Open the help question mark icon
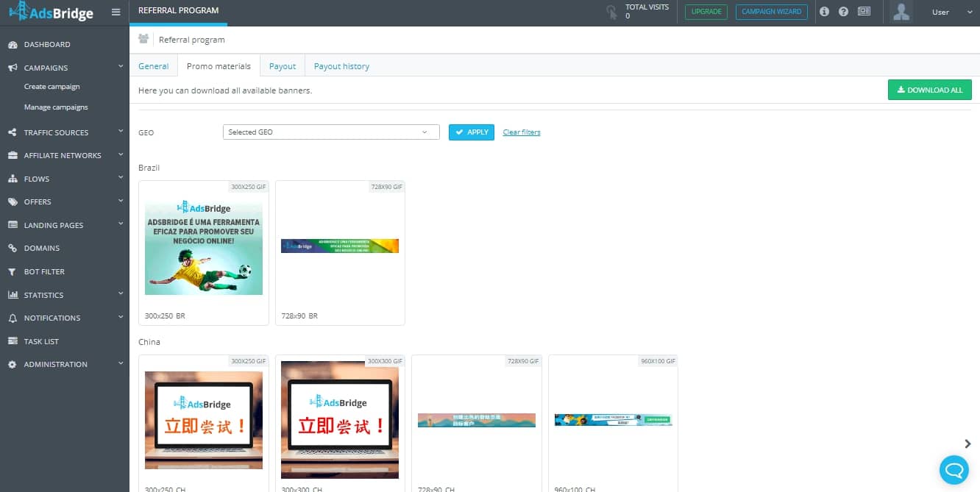980x492 pixels. [844, 12]
